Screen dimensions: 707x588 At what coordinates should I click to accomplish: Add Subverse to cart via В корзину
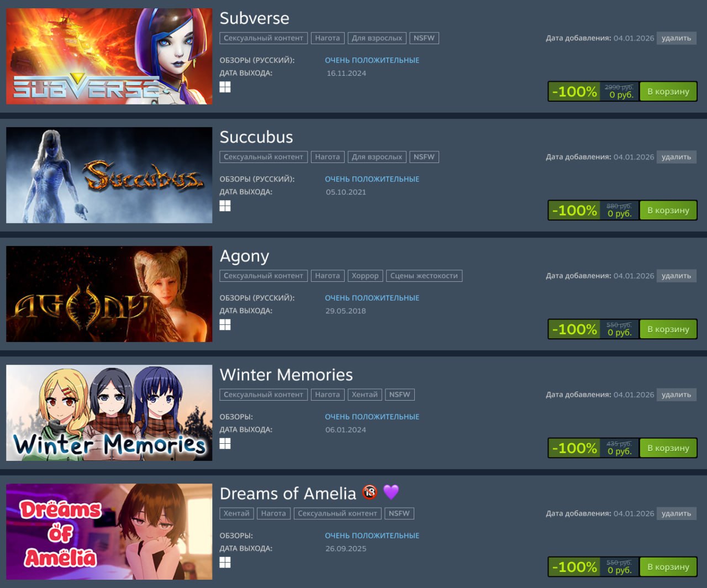point(668,91)
